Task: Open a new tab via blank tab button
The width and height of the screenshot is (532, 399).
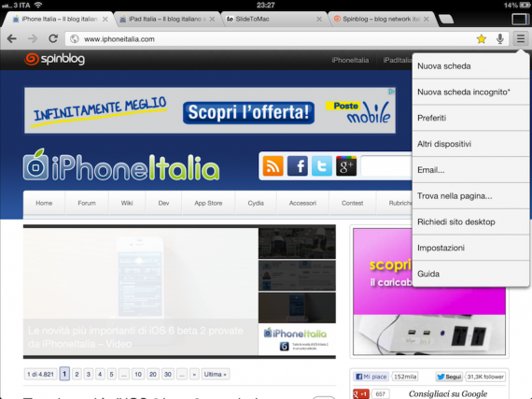Action: [446, 19]
